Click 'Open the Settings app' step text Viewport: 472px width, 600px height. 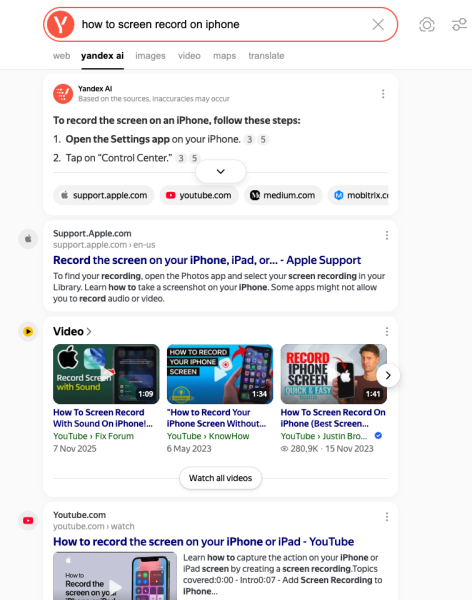tap(118, 139)
